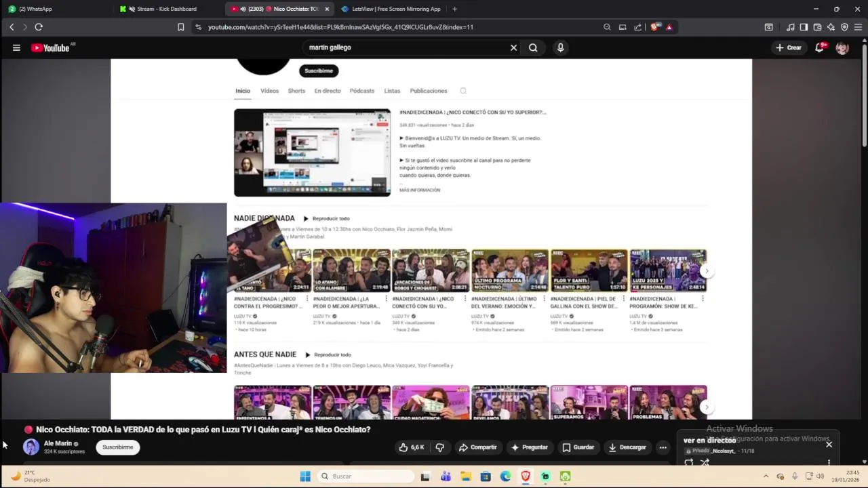Reload the page in the browser
This screenshot has height=488, width=868.
click(39, 27)
